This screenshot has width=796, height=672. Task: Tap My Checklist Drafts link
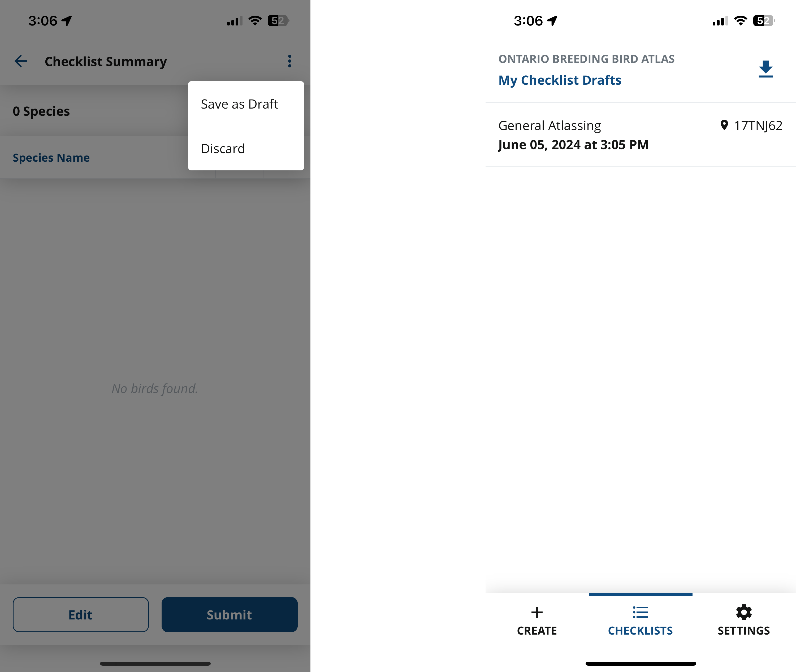[560, 79]
